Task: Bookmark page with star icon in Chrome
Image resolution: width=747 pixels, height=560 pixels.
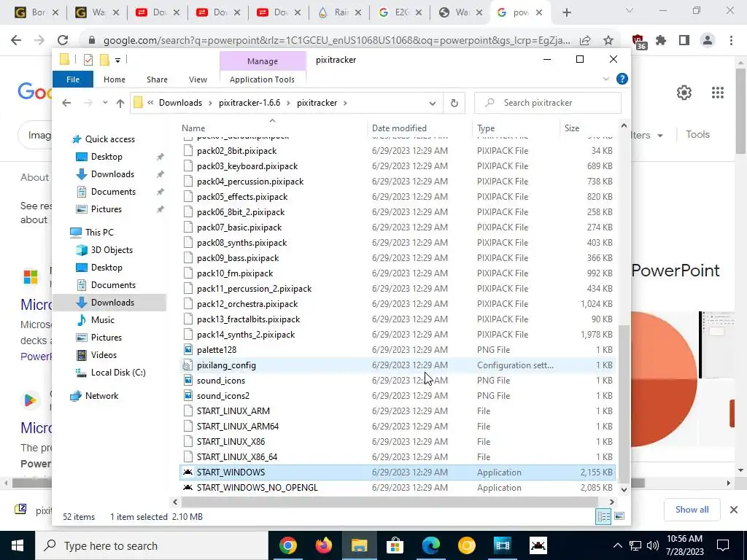Action: [608, 41]
